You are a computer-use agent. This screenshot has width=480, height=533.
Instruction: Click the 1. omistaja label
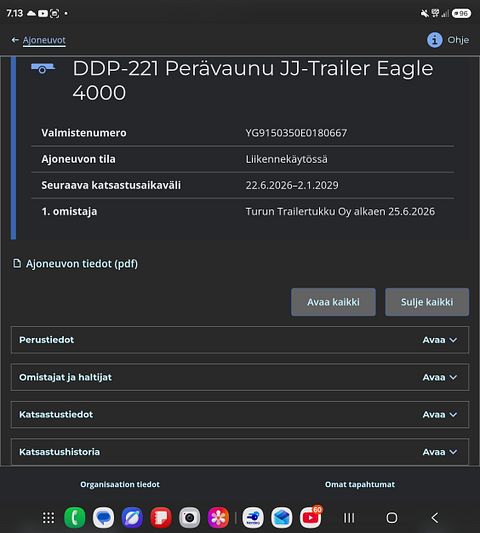point(69,211)
